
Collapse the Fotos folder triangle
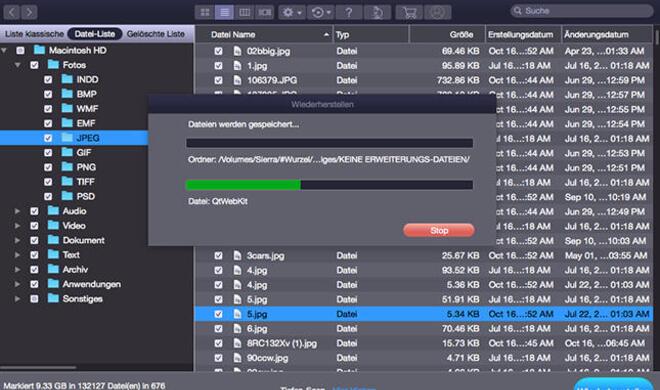18,65
